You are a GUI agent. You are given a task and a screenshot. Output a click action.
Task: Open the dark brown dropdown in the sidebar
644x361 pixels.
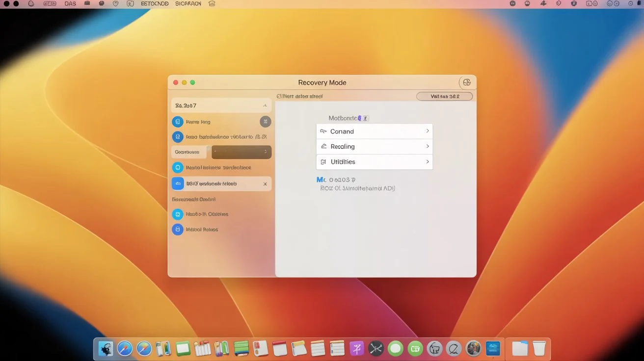click(241, 152)
